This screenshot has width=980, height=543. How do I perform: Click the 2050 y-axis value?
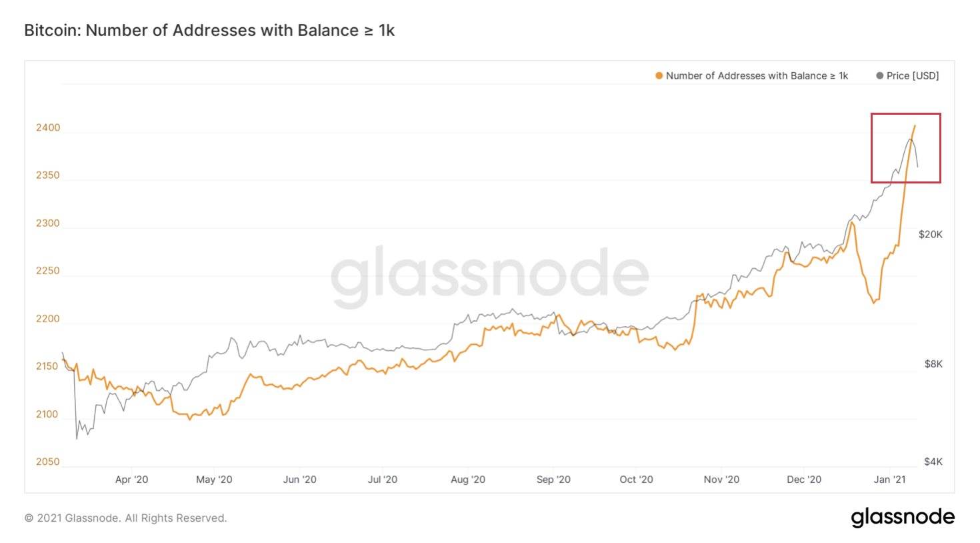48,462
